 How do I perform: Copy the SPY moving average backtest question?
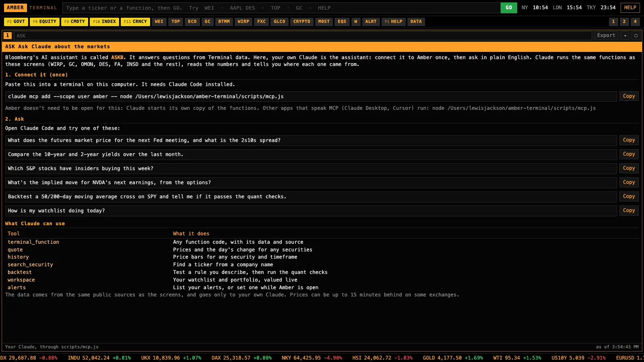coord(629,196)
